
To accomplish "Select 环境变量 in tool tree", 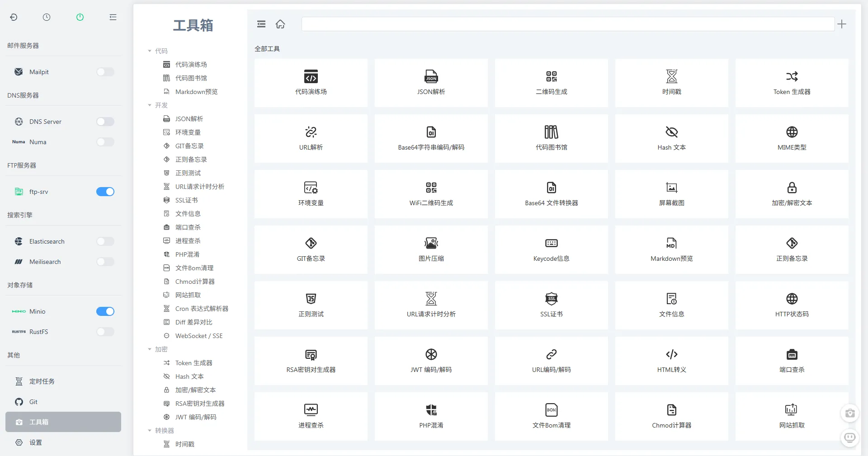I will pyautogui.click(x=188, y=132).
